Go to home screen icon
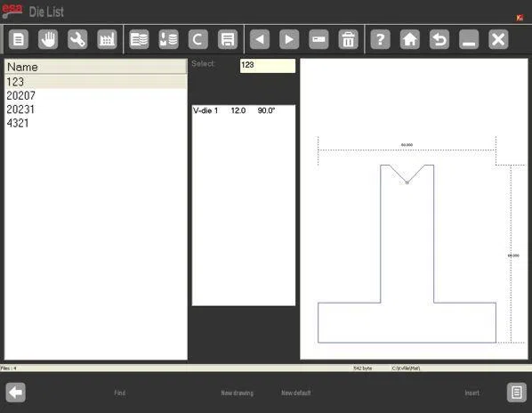532x413 pixels. (410, 39)
